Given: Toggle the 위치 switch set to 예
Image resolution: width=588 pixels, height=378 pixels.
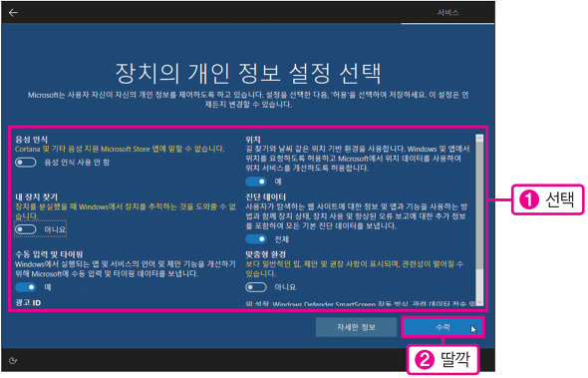Looking at the screenshot, I should 256,182.
